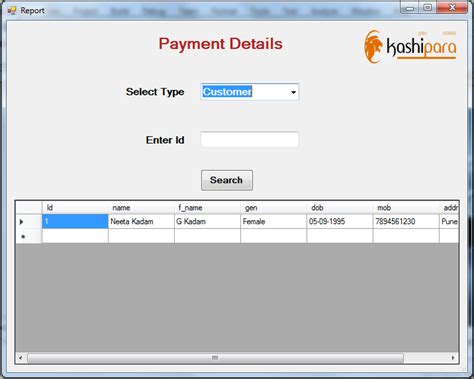Screen dimensions: 474x379
Task: Click the 'Customer' text in the combo box
Action: point(227,92)
